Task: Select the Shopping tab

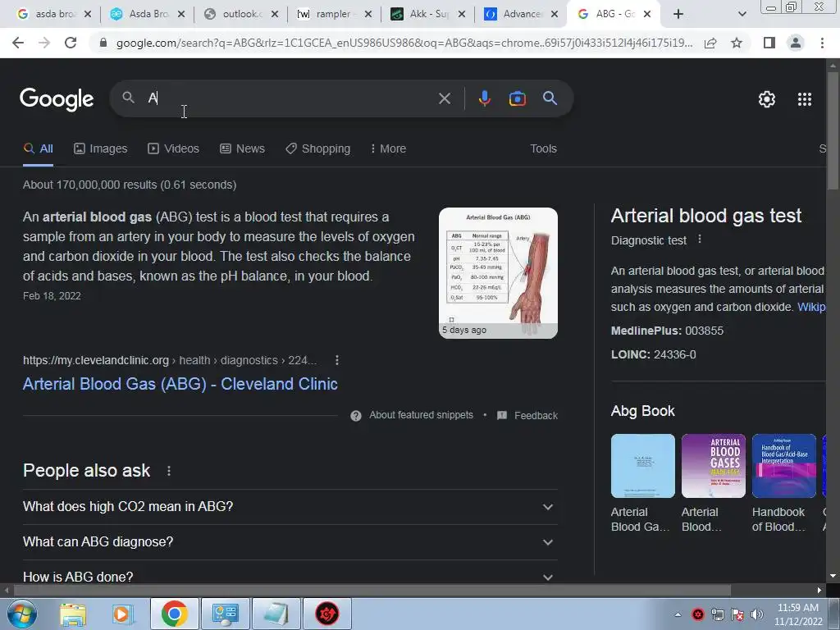Action: pos(317,149)
